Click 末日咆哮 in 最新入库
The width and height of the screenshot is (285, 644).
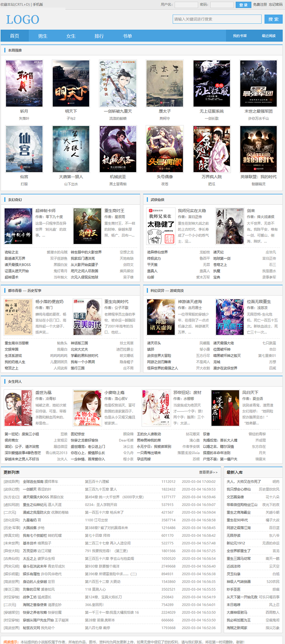[x=234, y=605]
